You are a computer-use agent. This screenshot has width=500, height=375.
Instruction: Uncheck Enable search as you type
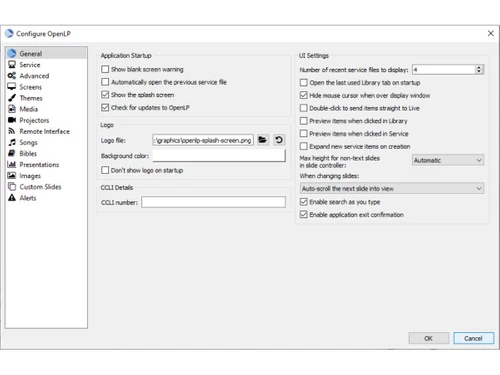(x=304, y=202)
